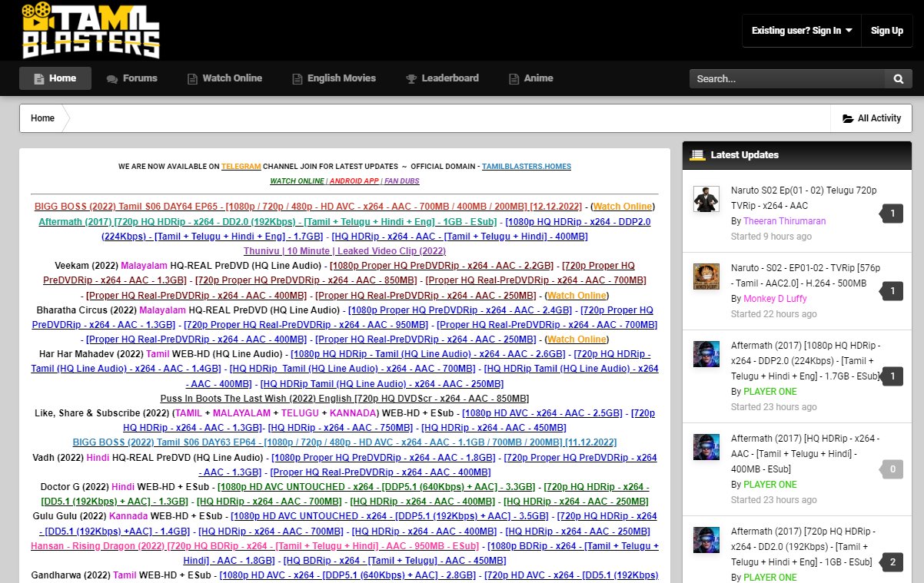Open BIGG BOSS Tamil S06 DAY64 EP65 link
This screenshot has width=924, height=583.
[307, 207]
